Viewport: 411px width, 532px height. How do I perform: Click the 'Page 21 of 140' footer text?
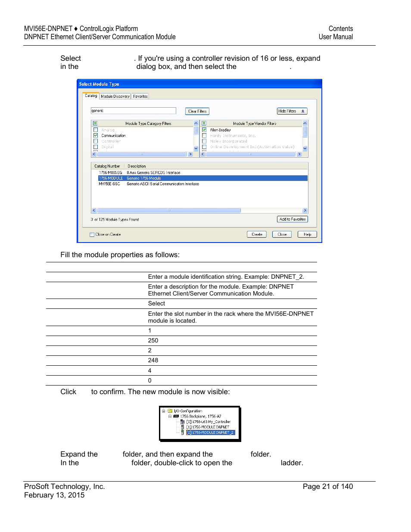click(x=328, y=486)
